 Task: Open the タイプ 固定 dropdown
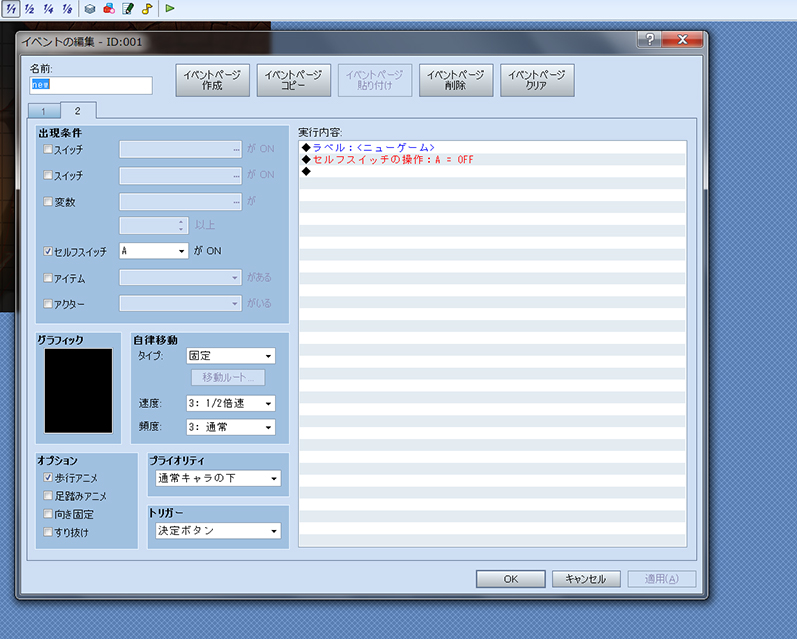click(x=231, y=356)
